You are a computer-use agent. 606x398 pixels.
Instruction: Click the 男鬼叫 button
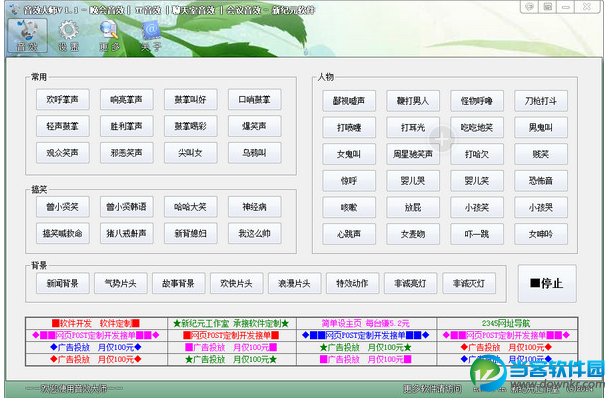coord(541,128)
